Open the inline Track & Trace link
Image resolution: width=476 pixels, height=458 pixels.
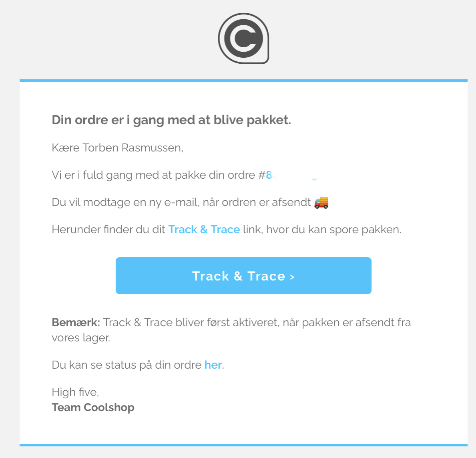[204, 230]
